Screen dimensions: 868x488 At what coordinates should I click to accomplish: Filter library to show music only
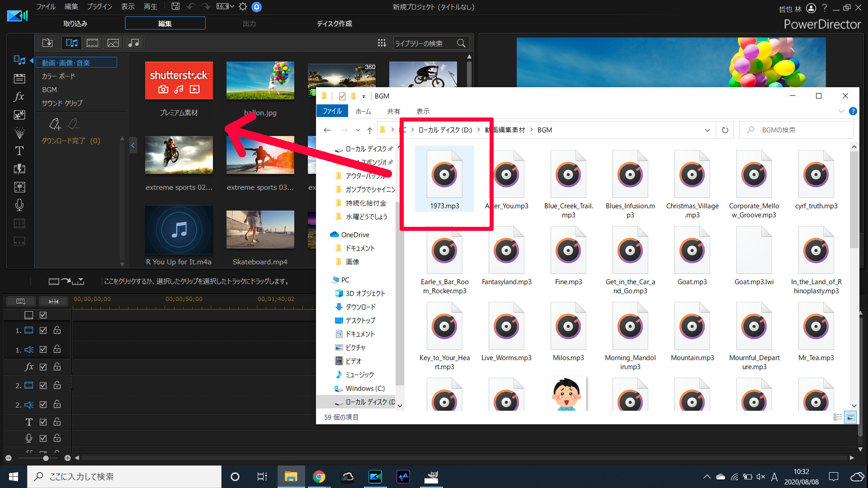click(134, 43)
